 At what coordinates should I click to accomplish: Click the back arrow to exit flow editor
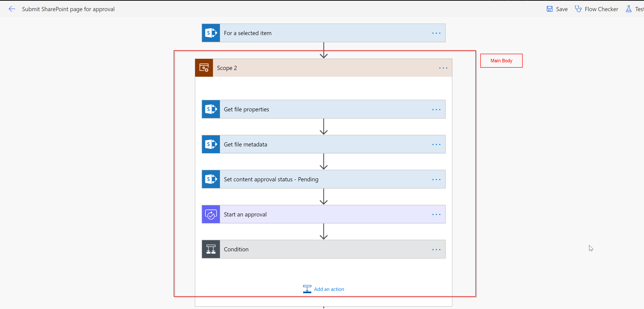12,9
